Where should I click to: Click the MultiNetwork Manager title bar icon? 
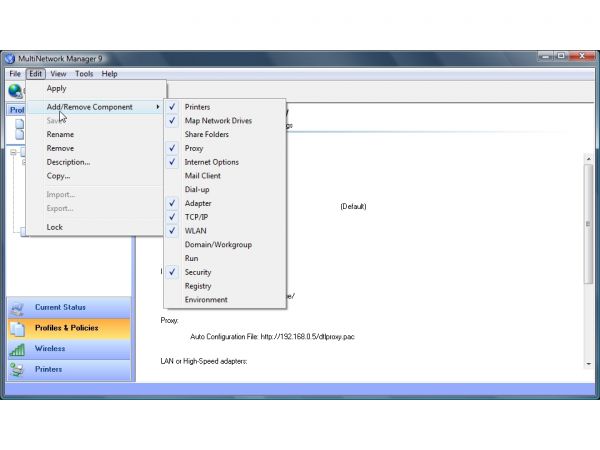(x=10, y=59)
